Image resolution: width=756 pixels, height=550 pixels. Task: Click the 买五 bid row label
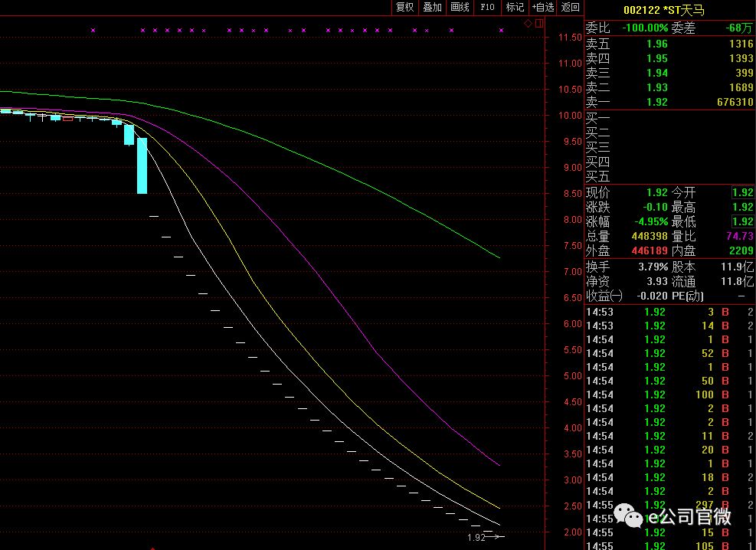[598, 176]
